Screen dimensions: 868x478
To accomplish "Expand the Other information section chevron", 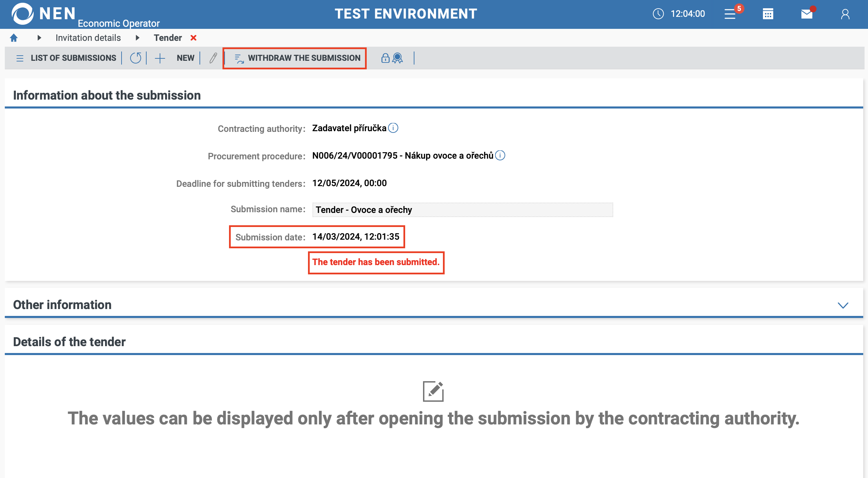I will 843,305.
